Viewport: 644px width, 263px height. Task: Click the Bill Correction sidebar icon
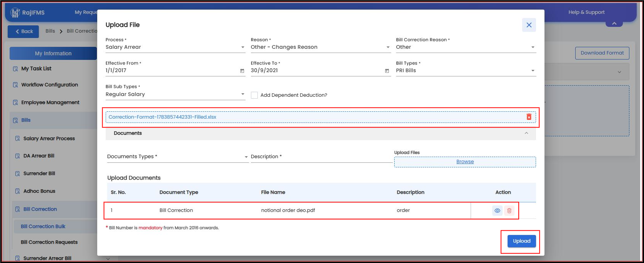[17, 209]
